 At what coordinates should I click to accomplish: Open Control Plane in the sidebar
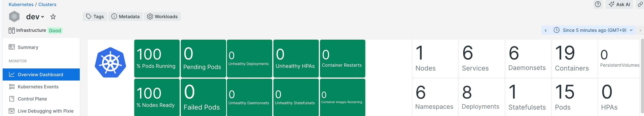point(41,99)
